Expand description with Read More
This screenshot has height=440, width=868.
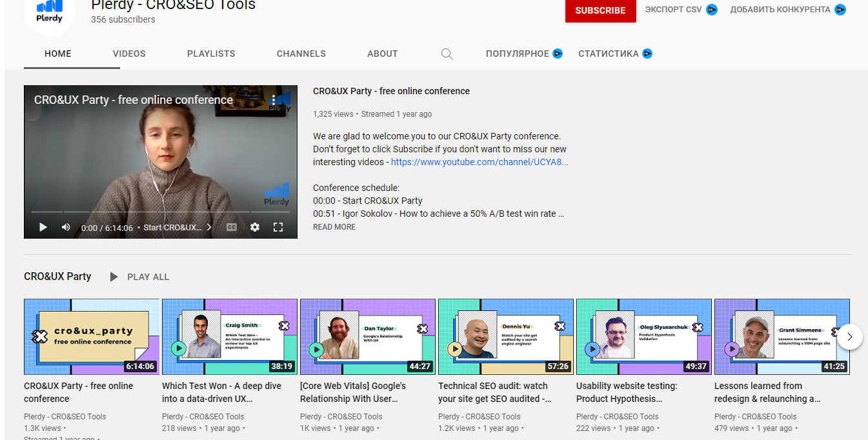pos(334,227)
